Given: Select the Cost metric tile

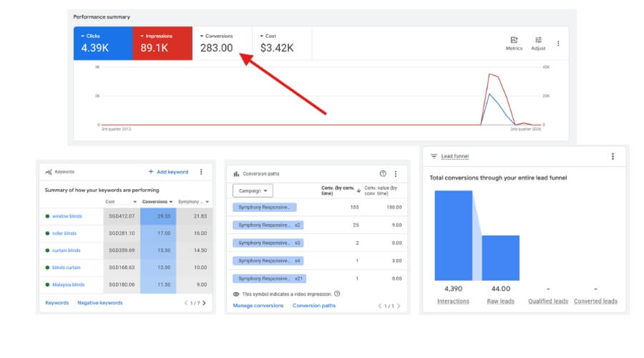Looking at the screenshot, I should click(x=282, y=43).
